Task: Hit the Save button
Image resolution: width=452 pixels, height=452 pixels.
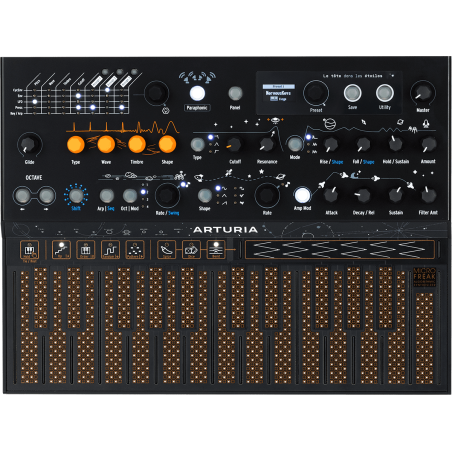Action: tap(352, 93)
